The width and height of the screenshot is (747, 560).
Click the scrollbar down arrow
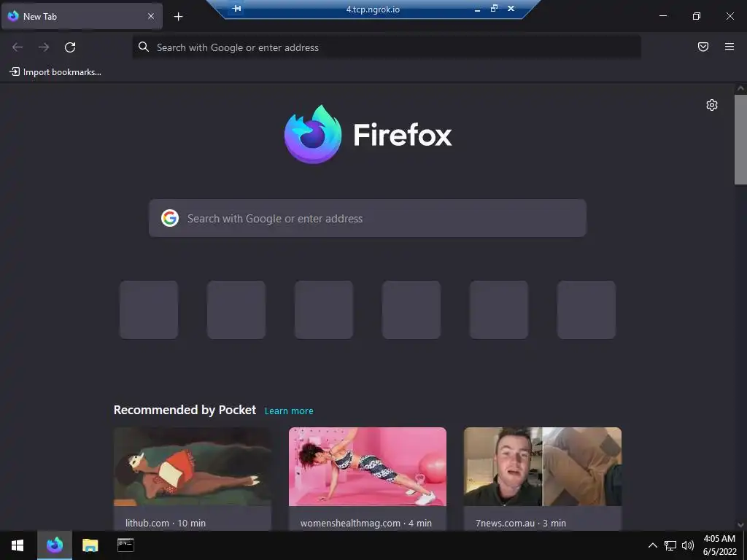[740, 525]
